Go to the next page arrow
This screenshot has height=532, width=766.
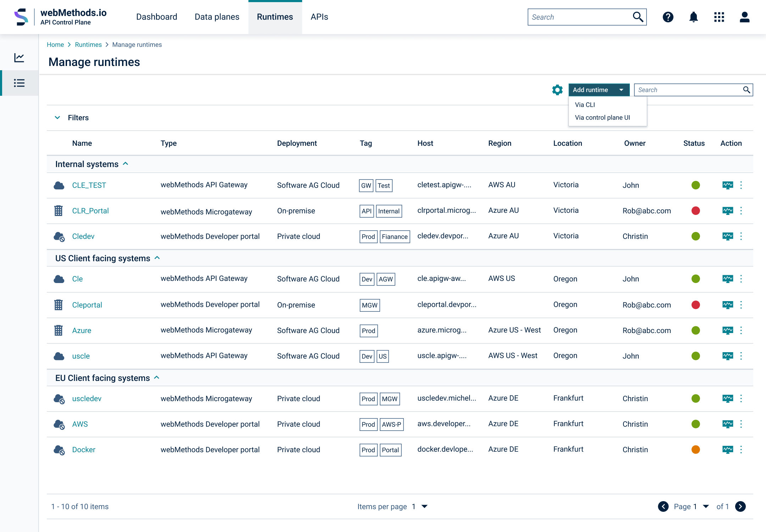pyautogui.click(x=740, y=506)
